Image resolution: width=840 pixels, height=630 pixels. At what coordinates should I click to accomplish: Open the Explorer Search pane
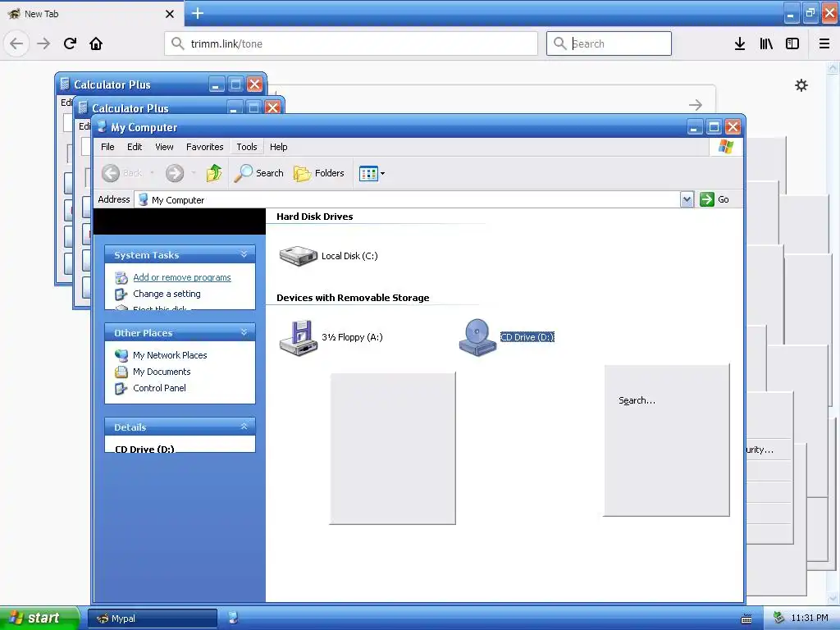258,173
